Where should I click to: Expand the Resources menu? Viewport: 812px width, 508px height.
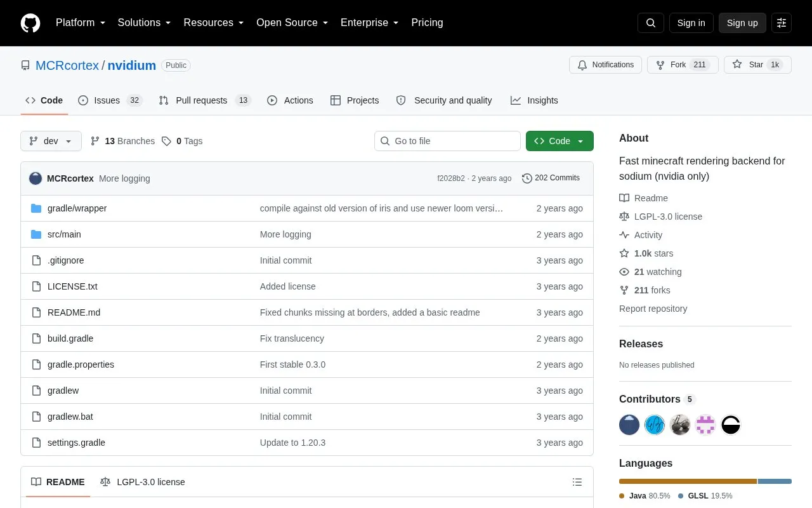214,23
